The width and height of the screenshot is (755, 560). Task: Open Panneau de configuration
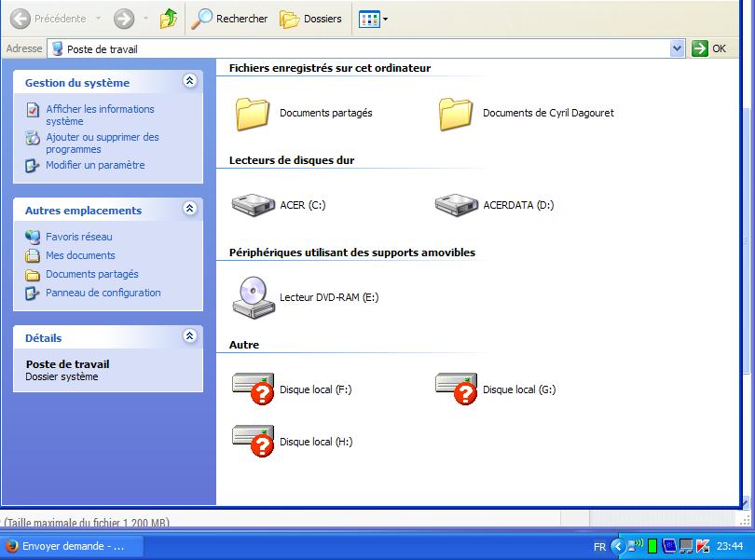[103, 293]
